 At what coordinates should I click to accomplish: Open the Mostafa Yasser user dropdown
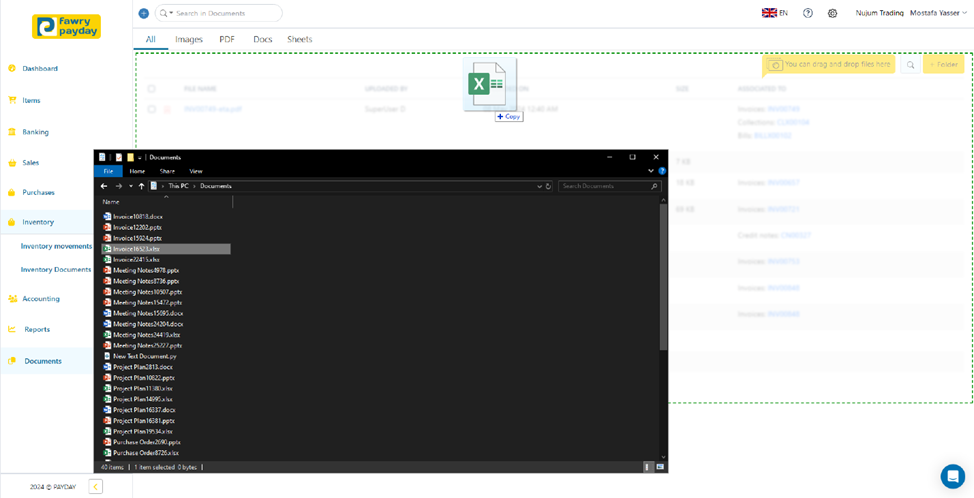click(938, 13)
